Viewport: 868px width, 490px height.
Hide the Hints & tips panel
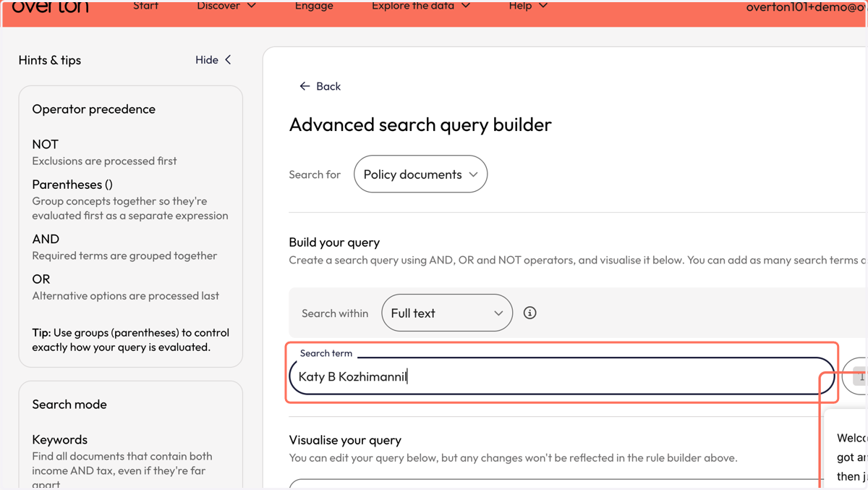(x=213, y=60)
